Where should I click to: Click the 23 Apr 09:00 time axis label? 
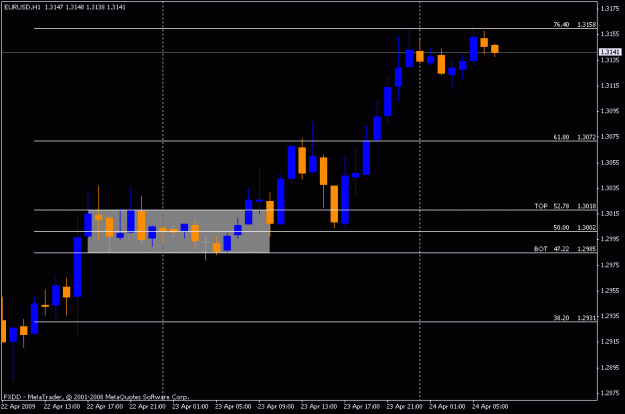click(276, 406)
